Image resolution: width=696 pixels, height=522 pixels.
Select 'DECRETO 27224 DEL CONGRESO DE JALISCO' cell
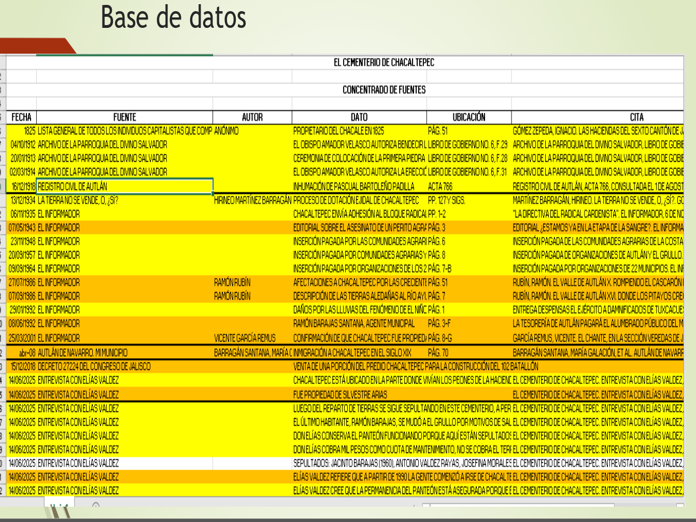tap(124, 367)
